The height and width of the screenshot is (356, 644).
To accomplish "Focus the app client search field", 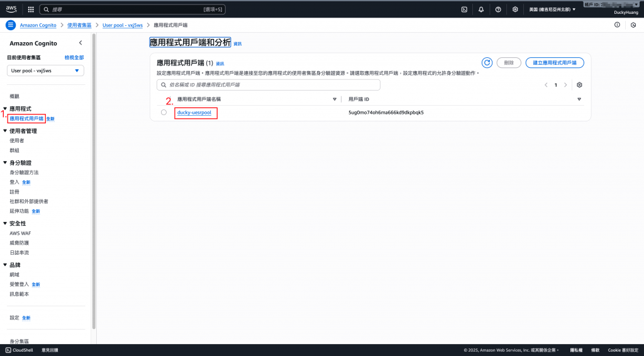I will point(268,84).
